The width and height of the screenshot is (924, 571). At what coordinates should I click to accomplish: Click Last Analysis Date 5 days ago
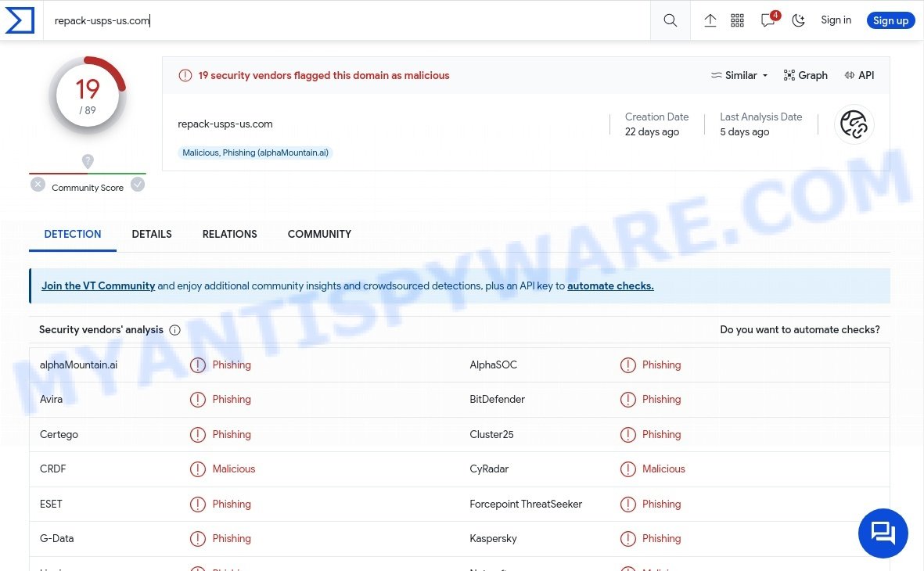click(x=760, y=124)
